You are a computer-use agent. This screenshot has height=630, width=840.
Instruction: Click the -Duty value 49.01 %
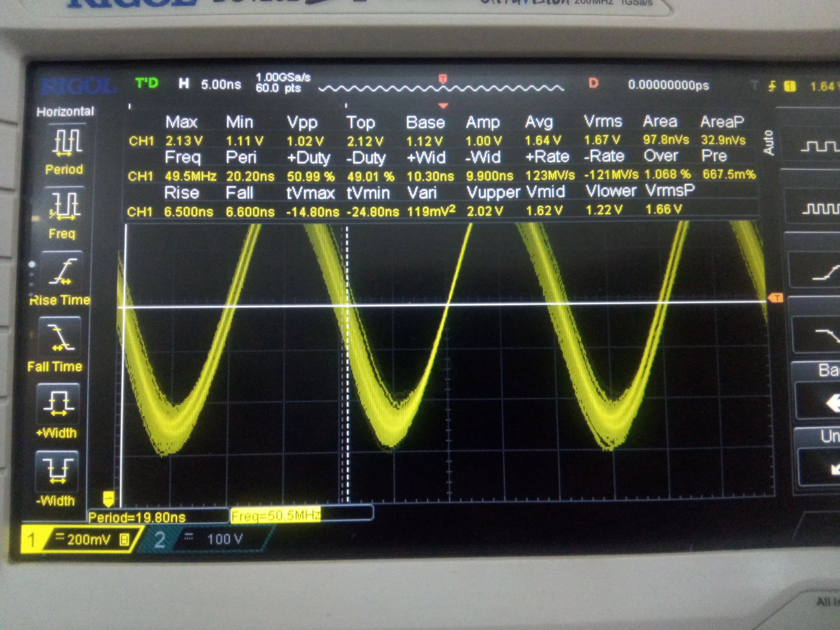(371, 176)
